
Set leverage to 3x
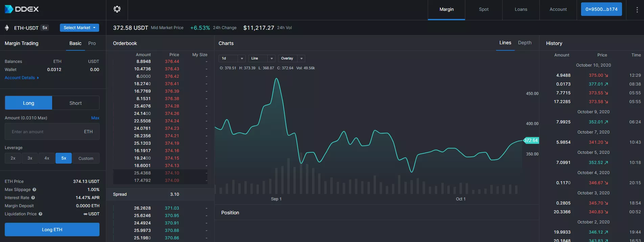tap(30, 158)
